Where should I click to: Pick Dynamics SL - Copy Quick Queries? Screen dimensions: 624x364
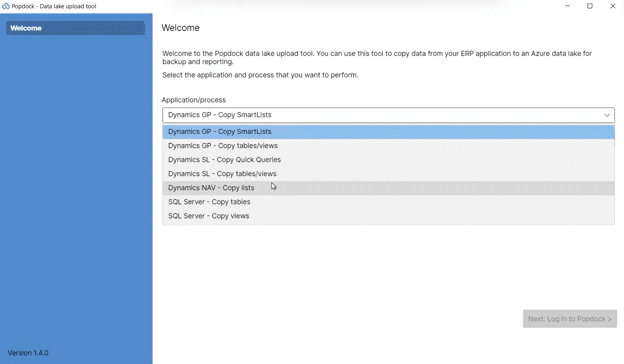224,160
